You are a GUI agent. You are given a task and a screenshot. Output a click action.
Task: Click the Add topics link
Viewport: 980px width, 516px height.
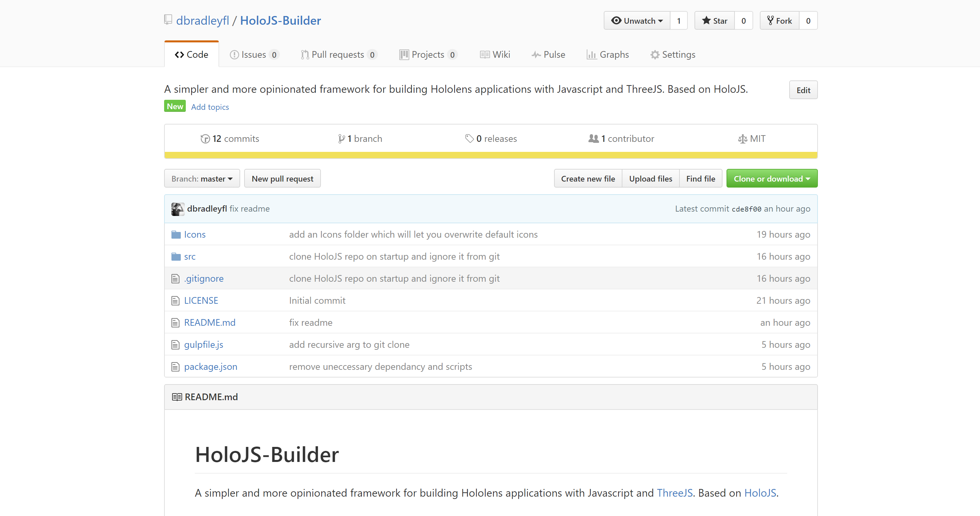pyautogui.click(x=209, y=107)
